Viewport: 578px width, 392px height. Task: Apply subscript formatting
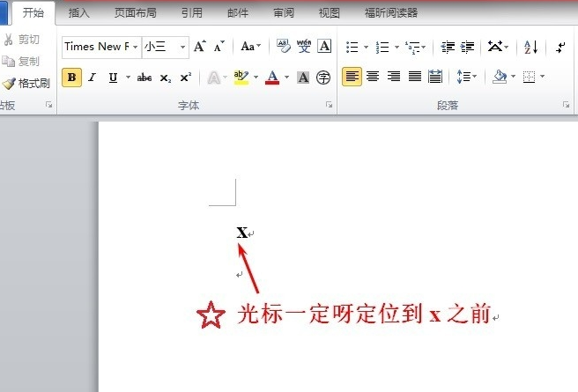(166, 78)
